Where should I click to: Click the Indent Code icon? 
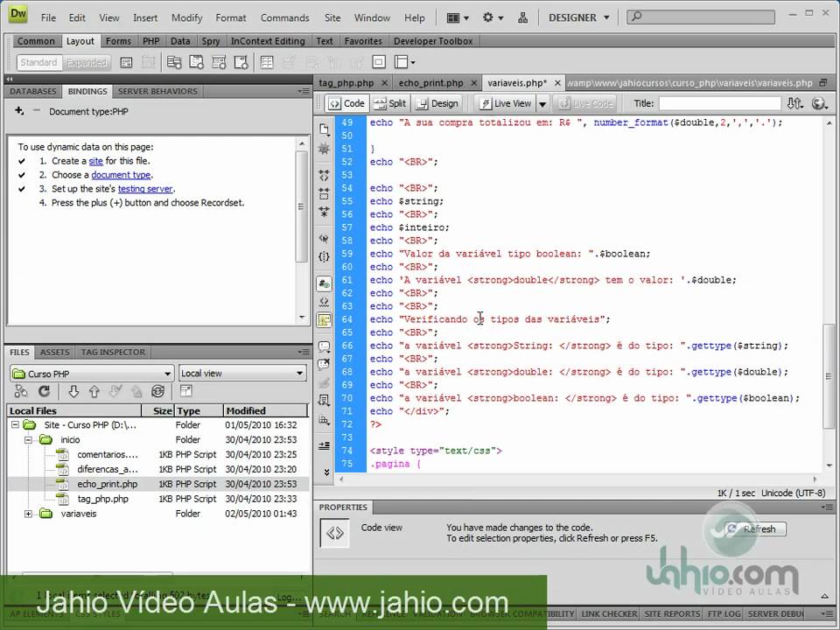pos(324,445)
